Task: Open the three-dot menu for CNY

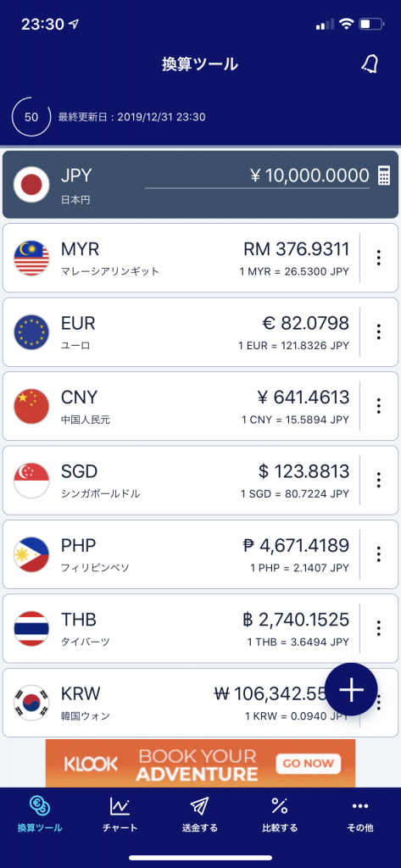Action: [379, 406]
